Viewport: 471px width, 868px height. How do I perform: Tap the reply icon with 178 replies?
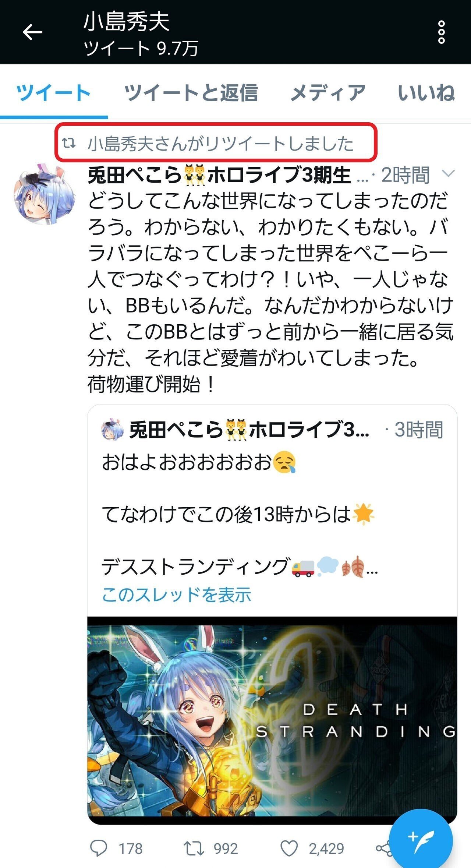coord(99,849)
